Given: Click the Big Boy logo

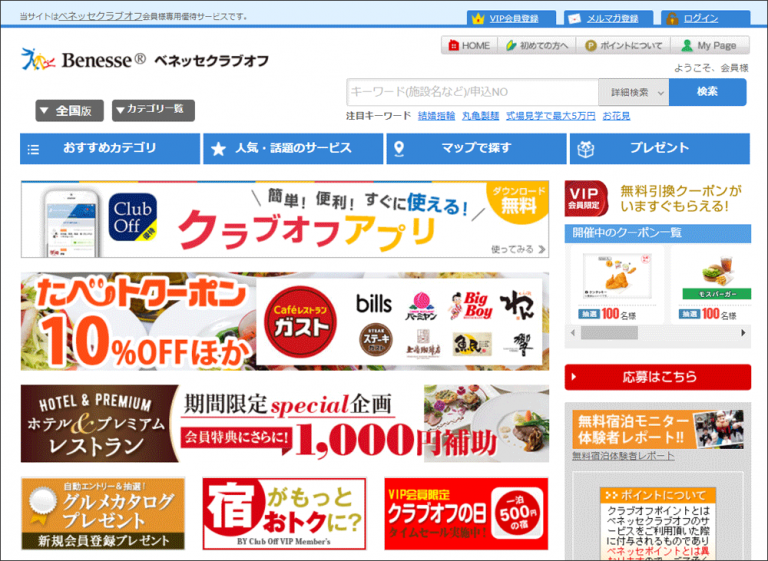Looking at the screenshot, I should [470, 305].
